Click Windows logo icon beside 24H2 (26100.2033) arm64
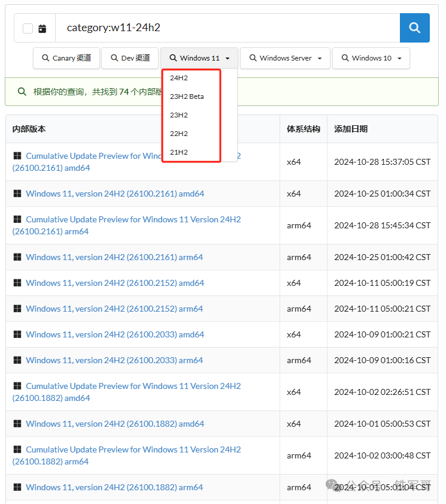Image resolution: width=446 pixels, height=504 pixels. tap(17, 360)
